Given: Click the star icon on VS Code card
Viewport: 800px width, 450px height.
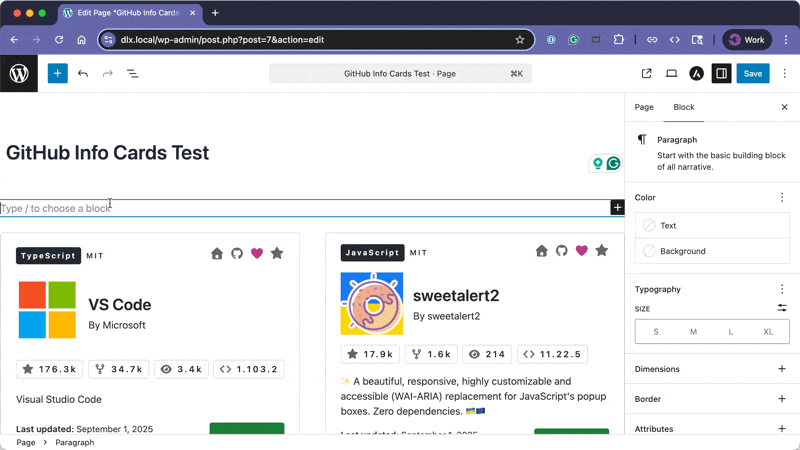Looking at the screenshot, I should (x=277, y=254).
